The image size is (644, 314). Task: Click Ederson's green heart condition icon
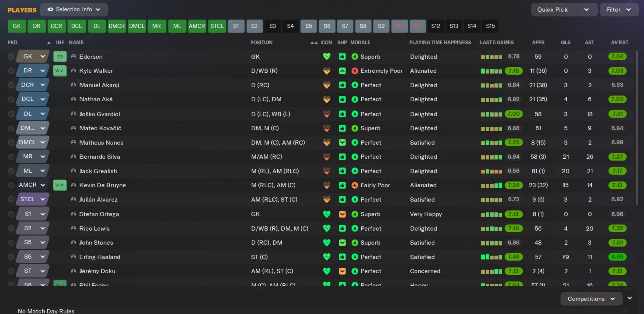[327, 57]
